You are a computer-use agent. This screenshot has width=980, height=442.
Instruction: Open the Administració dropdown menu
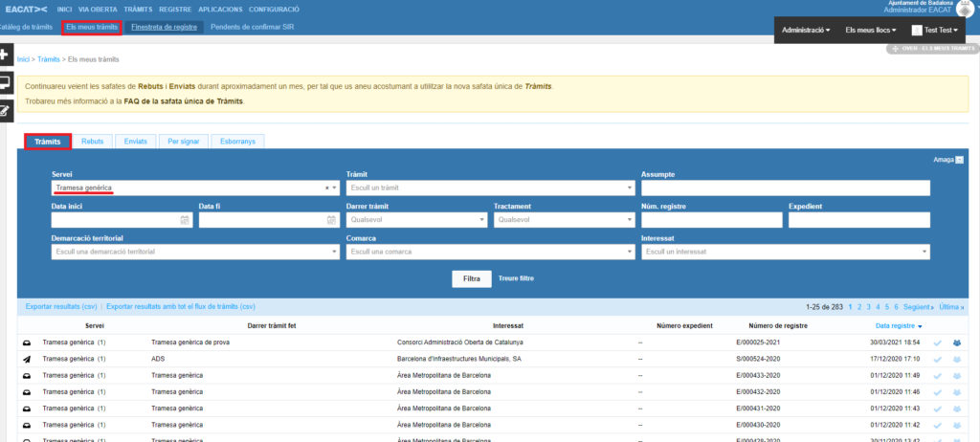[805, 31]
